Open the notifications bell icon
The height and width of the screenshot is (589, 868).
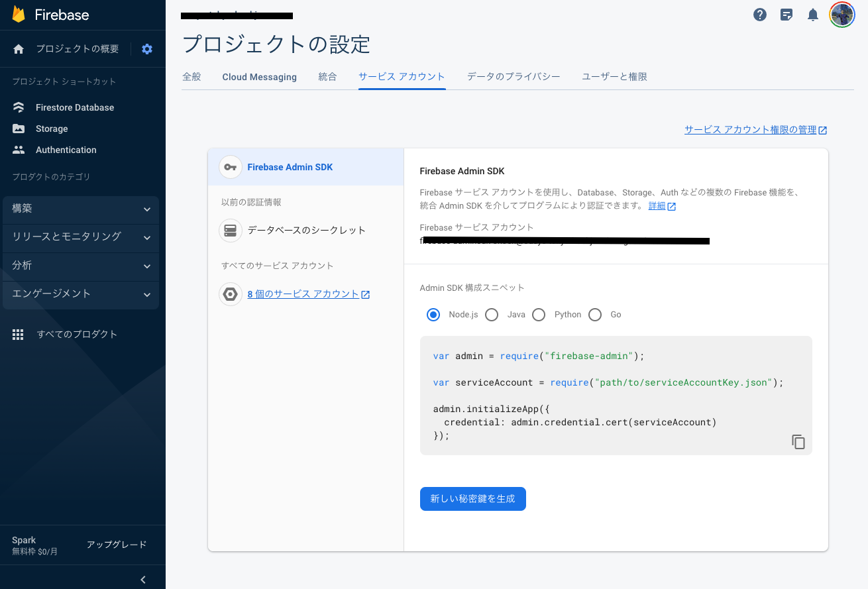tap(813, 15)
